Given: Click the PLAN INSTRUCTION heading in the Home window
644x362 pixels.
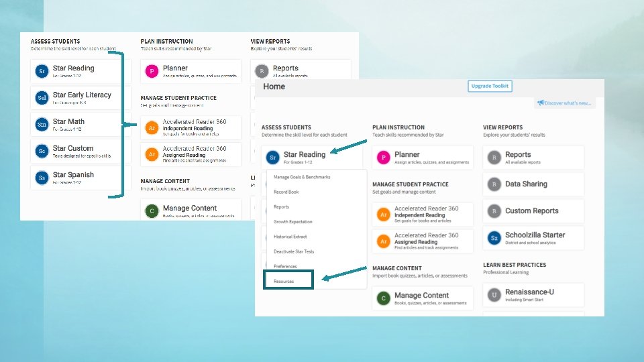Looking at the screenshot, I should [x=398, y=127].
